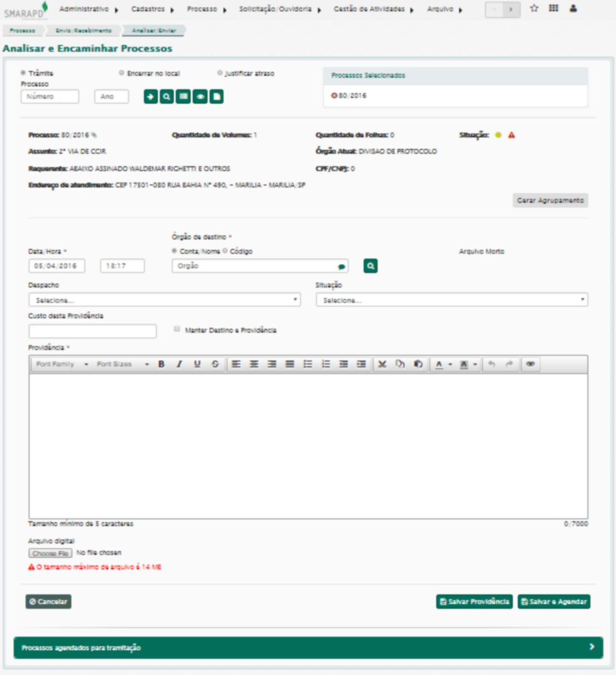Open the Cadastros menu

(152, 9)
